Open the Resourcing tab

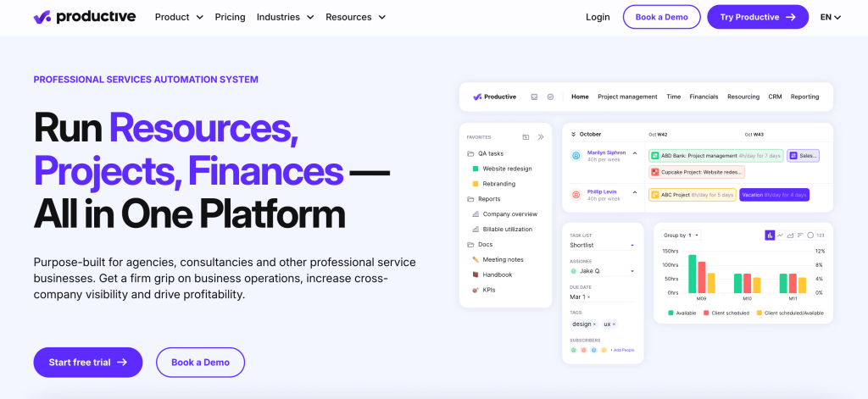[743, 97]
